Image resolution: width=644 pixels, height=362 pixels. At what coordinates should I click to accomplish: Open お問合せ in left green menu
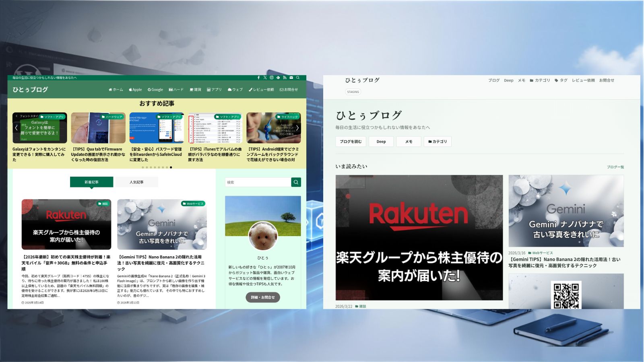[x=289, y=90]
